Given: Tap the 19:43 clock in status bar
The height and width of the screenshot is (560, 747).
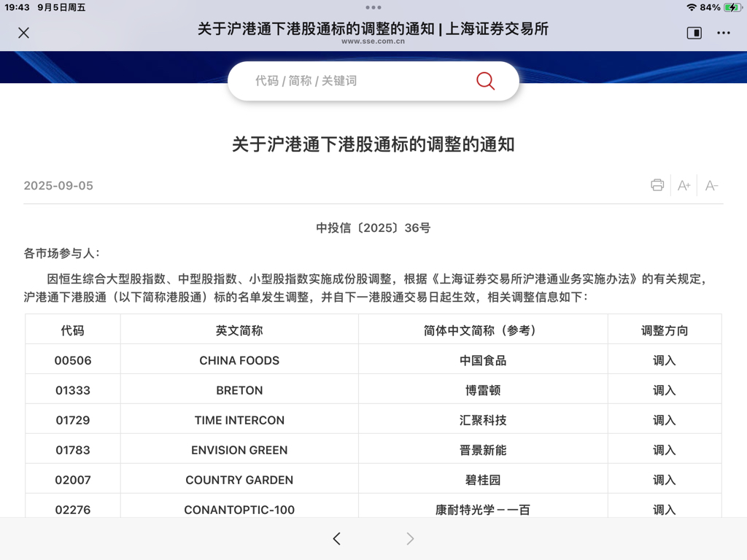Looking at the screenshot, I should pyautogui.click(x=18, y=7).
